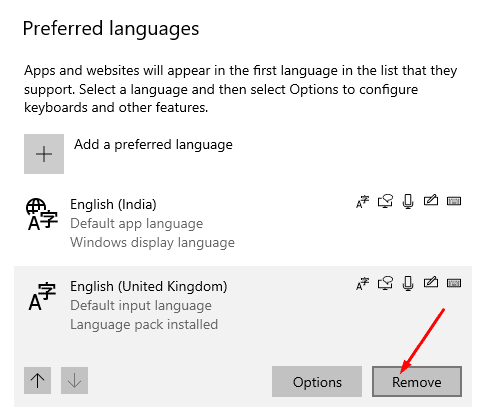Move the selected language up with arrow
This screenshot has width=479, height=416.
pos(37,380)
